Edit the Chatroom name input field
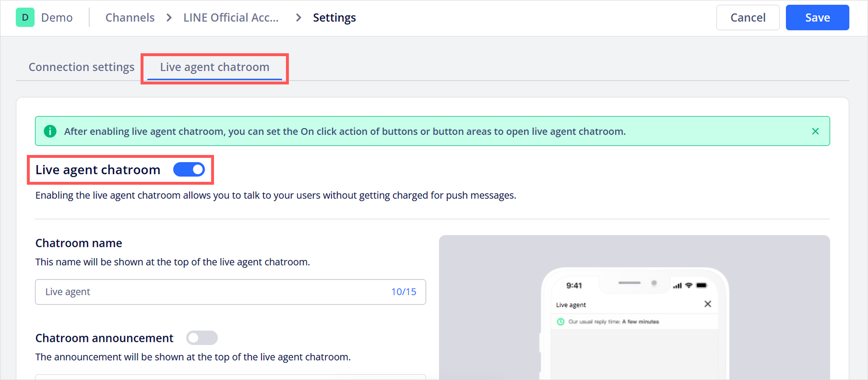This screenshot has width=868, height=380. 231,292
